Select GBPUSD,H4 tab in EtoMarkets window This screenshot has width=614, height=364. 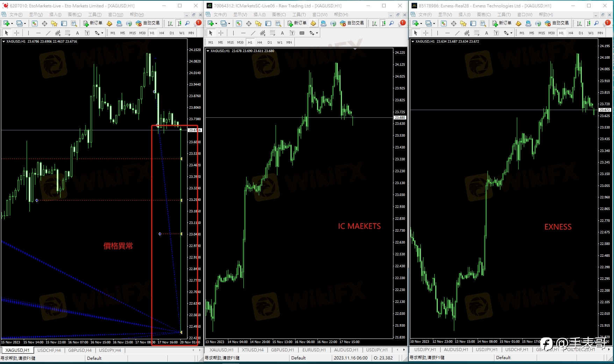pos(80,350)
